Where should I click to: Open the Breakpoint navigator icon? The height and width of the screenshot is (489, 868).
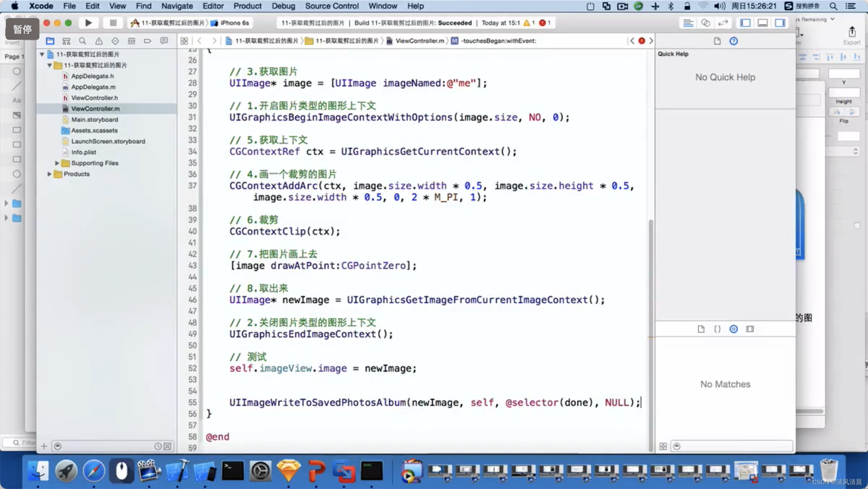coord(148,41)
